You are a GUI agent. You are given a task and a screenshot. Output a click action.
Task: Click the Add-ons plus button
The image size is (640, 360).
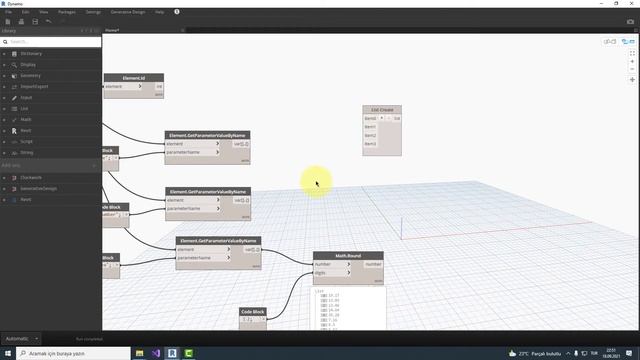point(94,165)
